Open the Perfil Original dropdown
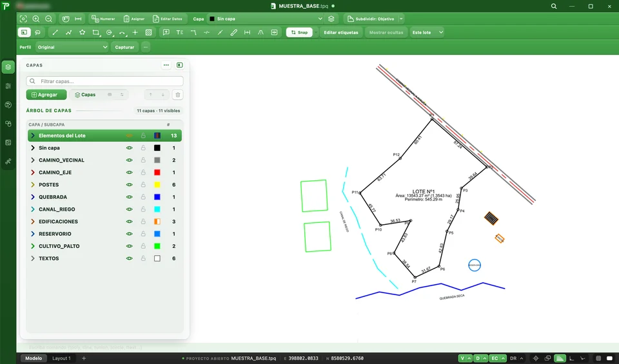This screenshot has width=619, height=364. (x=72, y=47)
